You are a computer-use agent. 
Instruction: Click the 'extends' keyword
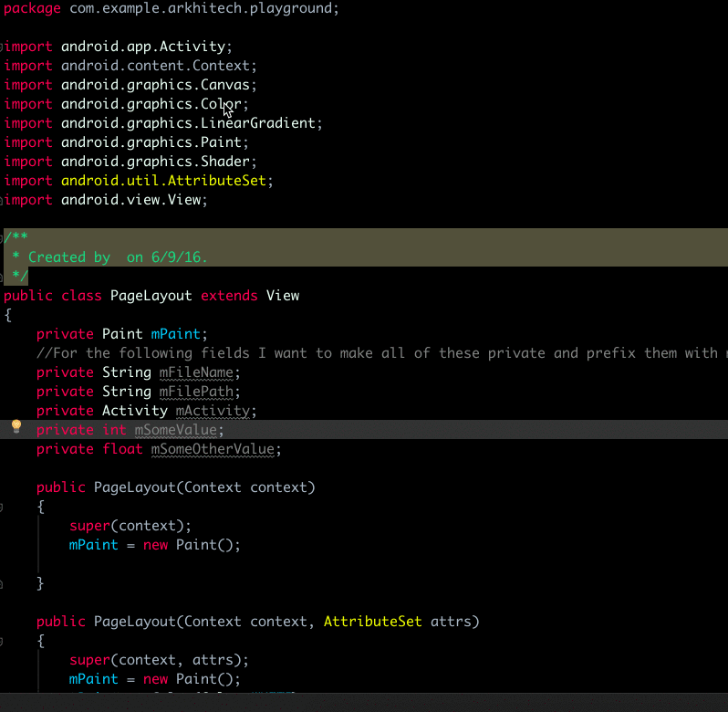tap(229, 296)
